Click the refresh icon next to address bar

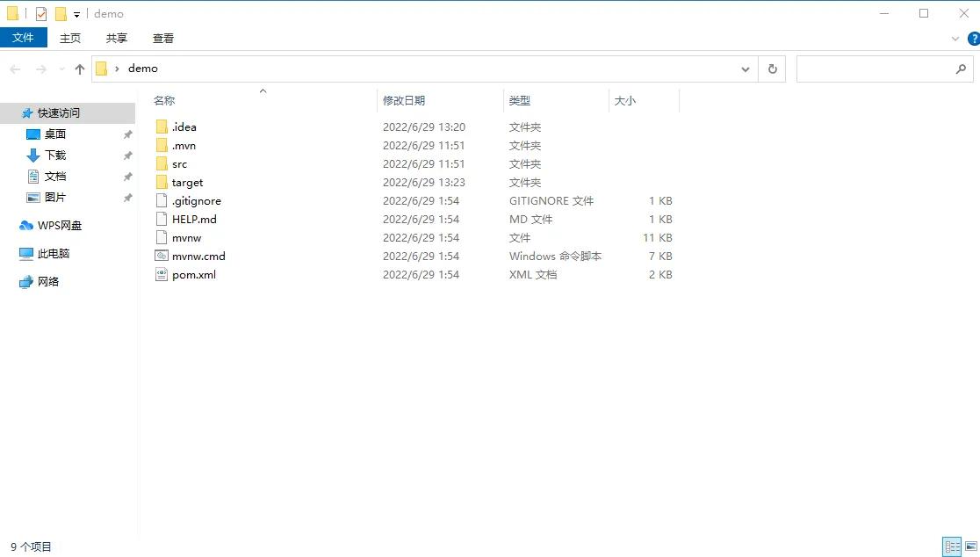(x=771, y=68)
